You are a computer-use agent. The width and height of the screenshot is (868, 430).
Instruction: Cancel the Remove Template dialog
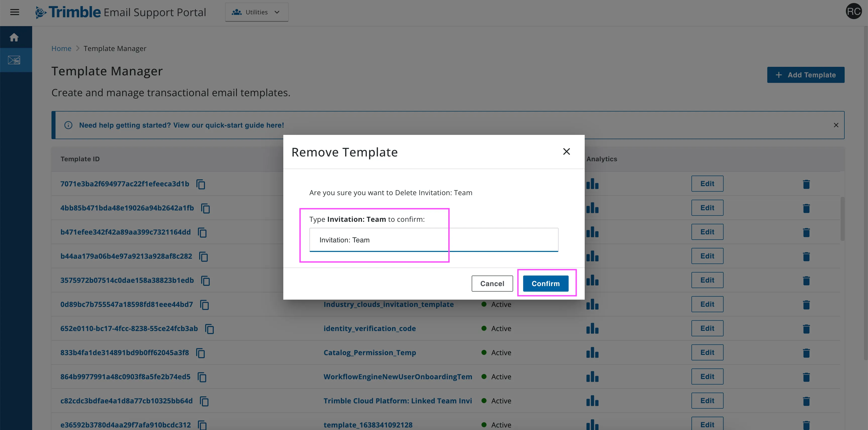click(492, 283)
